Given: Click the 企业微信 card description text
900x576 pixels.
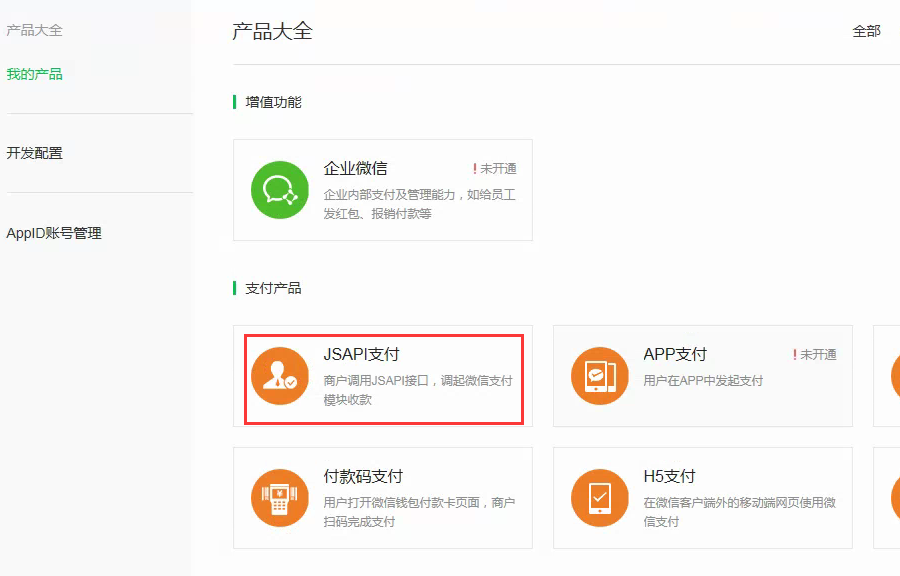Looking at the screenshot, I should pos(419,204).
